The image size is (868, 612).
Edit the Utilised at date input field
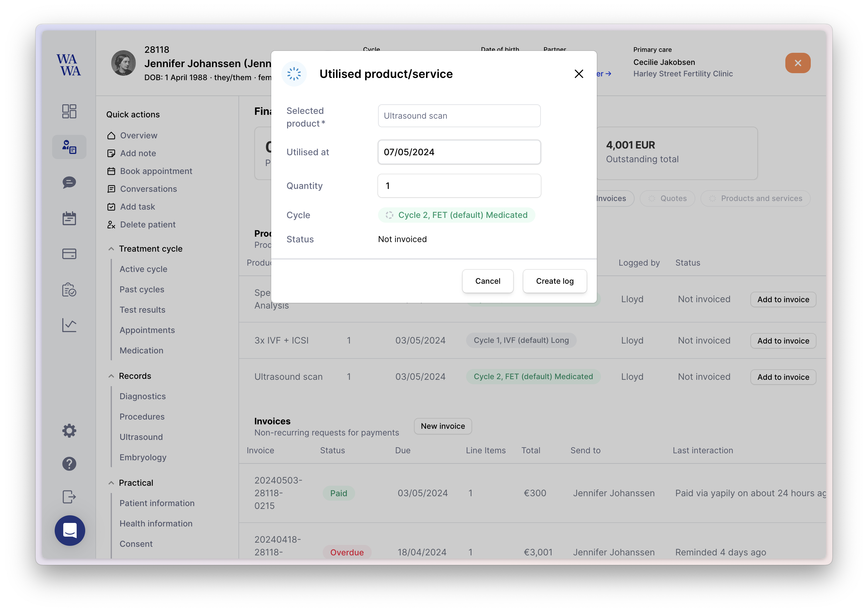tap(459, 152)
